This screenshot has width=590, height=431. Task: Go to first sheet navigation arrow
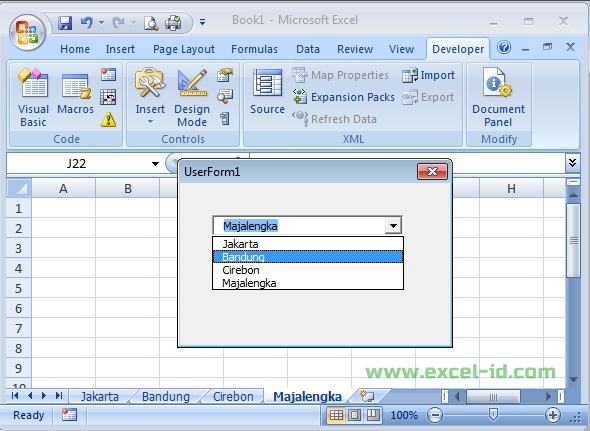(x=15, y=396)
